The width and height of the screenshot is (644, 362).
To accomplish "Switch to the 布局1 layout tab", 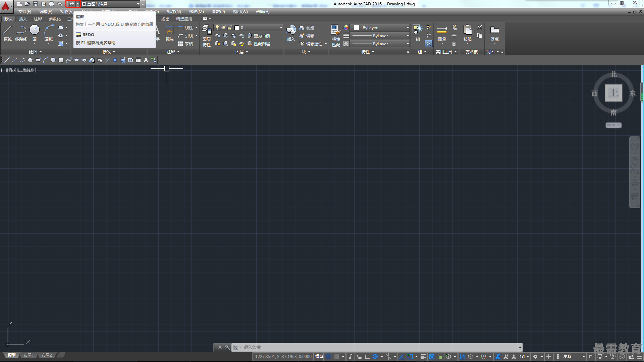I will tap(29, 355).
